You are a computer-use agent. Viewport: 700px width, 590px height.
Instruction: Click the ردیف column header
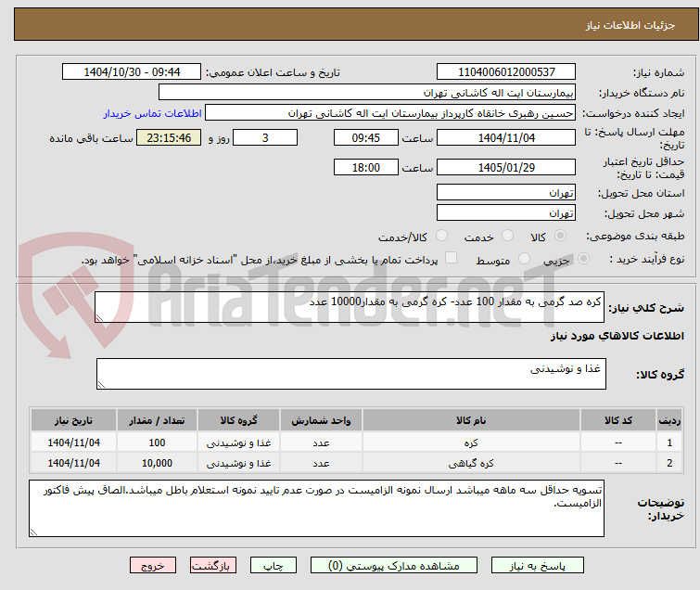click(669, 420)
